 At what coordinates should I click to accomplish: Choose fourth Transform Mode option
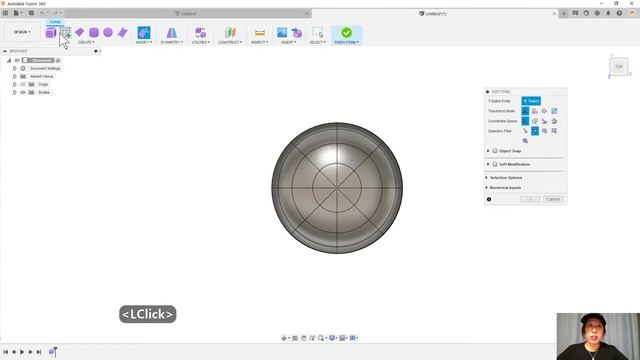554,111
